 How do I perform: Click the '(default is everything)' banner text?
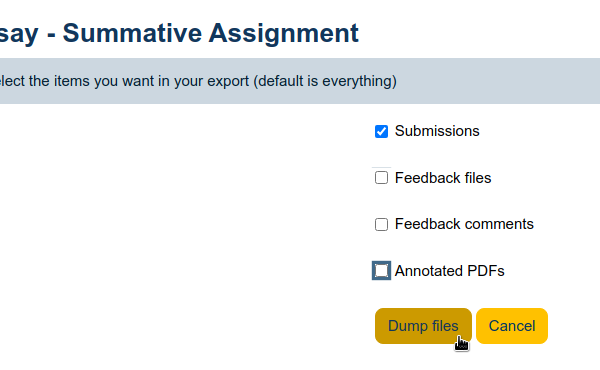tap(325, 81)
